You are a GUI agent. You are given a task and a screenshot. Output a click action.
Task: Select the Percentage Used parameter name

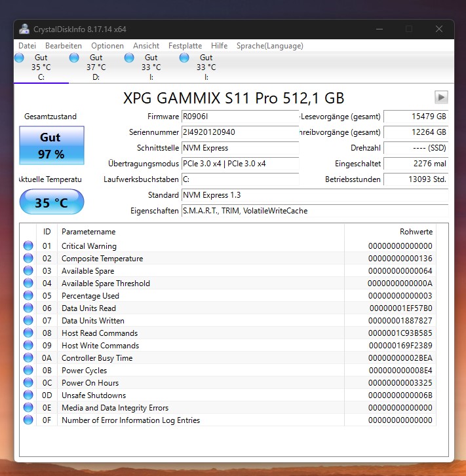[90, 296]
